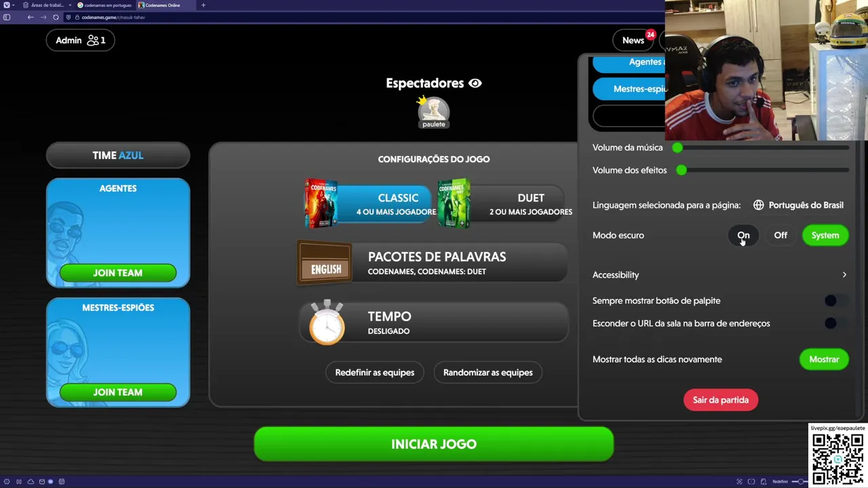Expand the Accessibility section
Image resolution: width=868 pixels, height=488 pixels.
[x=720, y=274]
